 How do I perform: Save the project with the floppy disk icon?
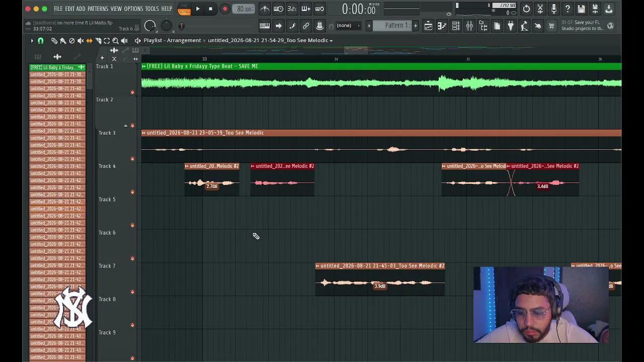581,9
